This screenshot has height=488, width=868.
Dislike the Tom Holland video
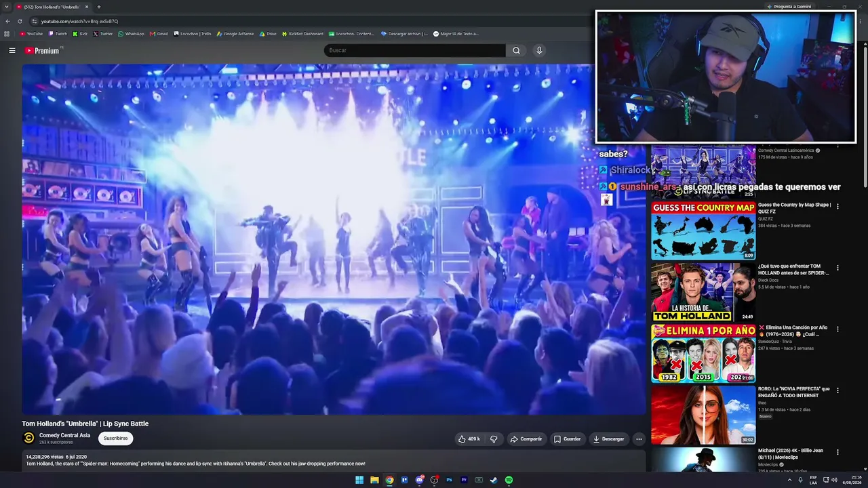coord(494,439)
